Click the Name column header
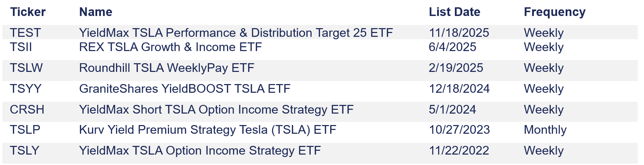Image resolution: width=644 pixels, height=165 pixels. pos(96,12)
